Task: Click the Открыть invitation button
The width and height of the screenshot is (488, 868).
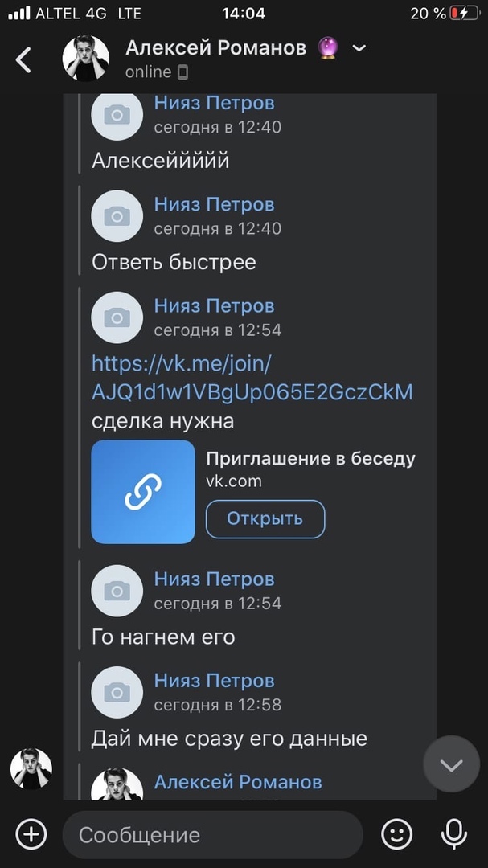Action: [x=265, y=518]
